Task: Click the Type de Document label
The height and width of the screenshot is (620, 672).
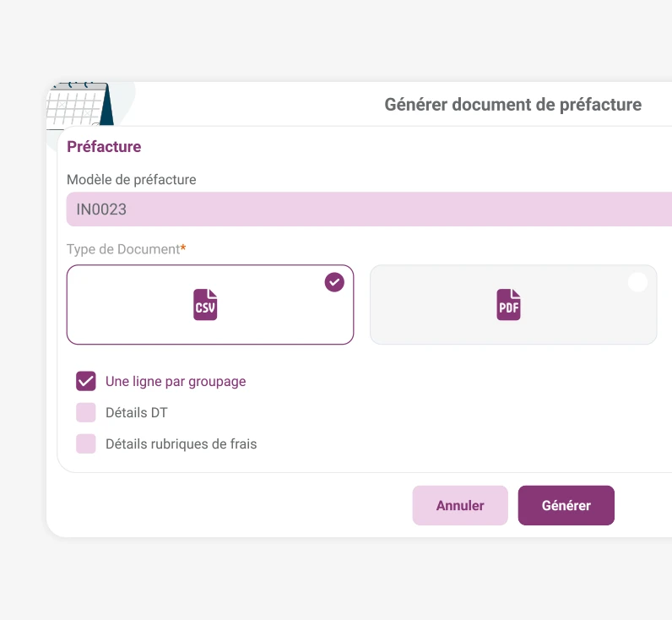Action: pos(123,249)
